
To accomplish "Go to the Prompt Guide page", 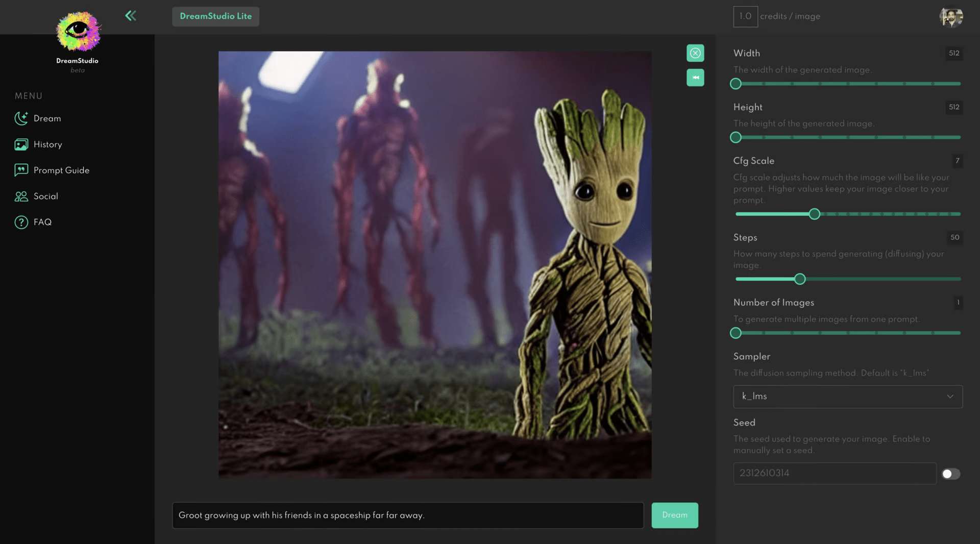I will coord(61,170).
